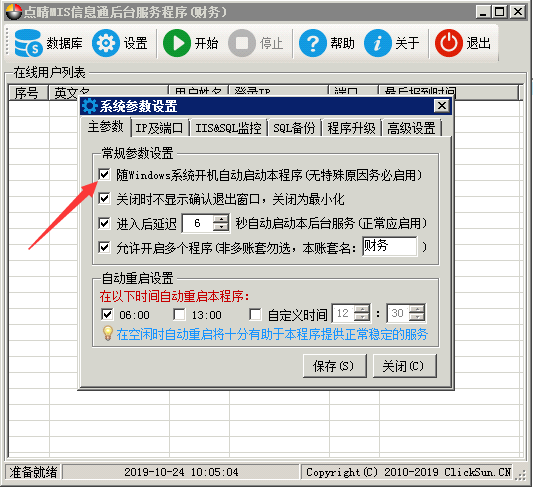The height and width of the screenshot is (488, 533).
Task: Enable the 13:00 auto restart checkbox
Action: (179, 314)
